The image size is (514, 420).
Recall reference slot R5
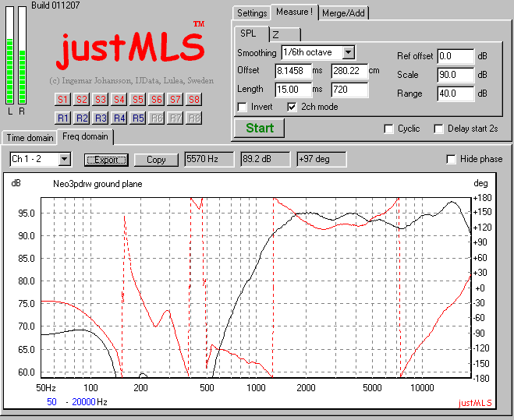point(138,118)
